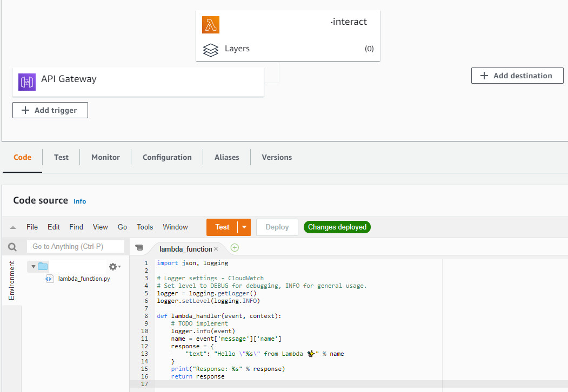The image size is (568, 392).
Task: Click the 'logger.setLevel(logging.INFO)' line
Action: tap(208, 301)
